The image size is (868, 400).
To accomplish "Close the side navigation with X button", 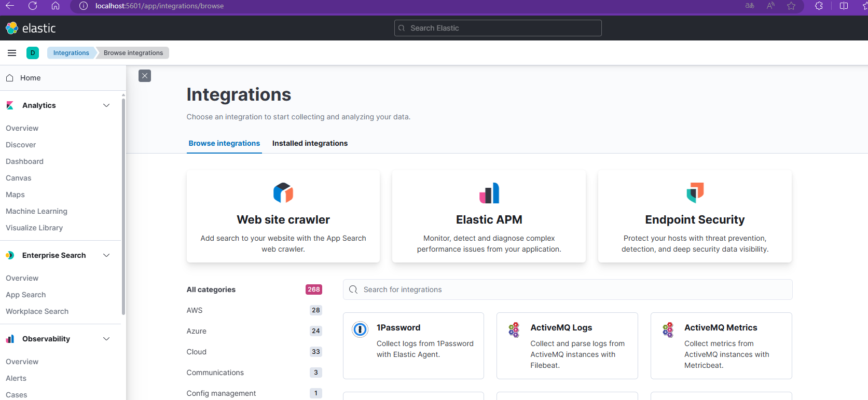I will (x=145, y=76).
